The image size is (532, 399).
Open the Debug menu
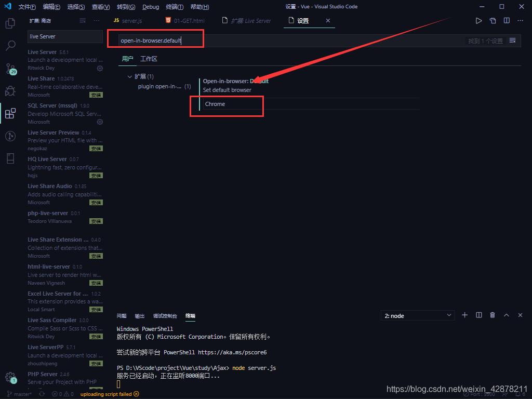(151, 7)
